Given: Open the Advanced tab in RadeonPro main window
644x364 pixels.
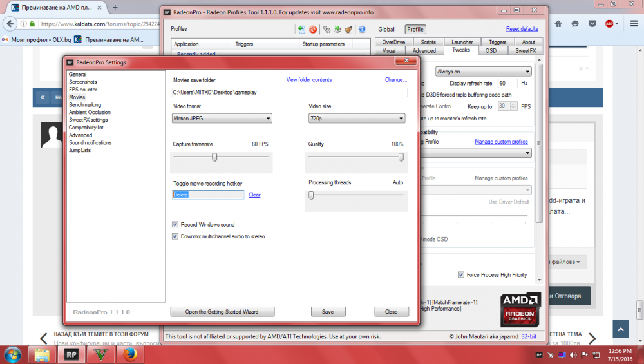Looking at the screenshot, I should 424,50.
